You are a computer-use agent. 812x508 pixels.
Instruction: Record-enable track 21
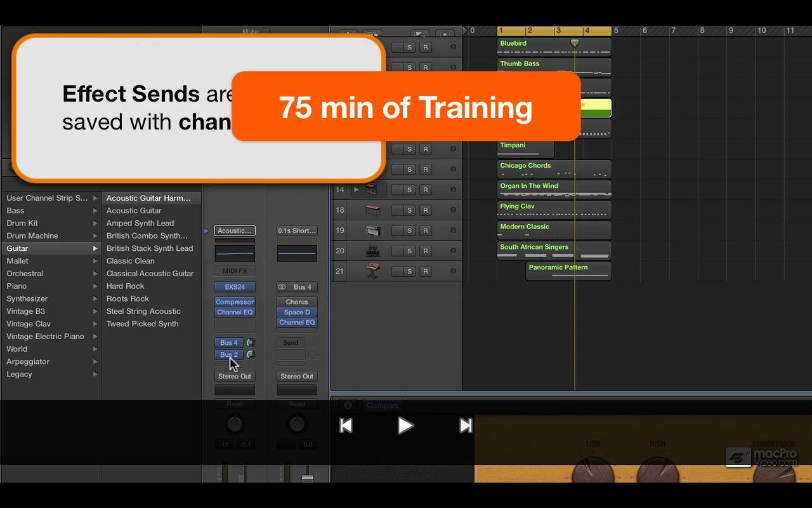click(425, 271)
